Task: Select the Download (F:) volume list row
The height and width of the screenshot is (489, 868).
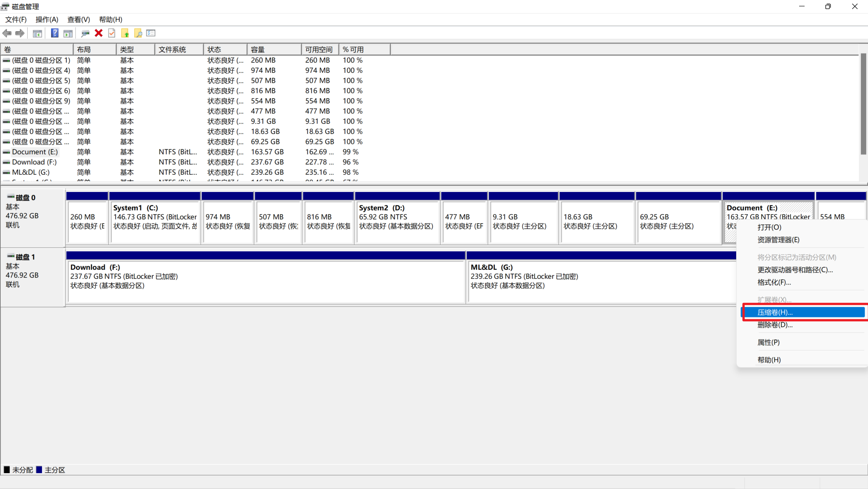Action: click(195, 162)
